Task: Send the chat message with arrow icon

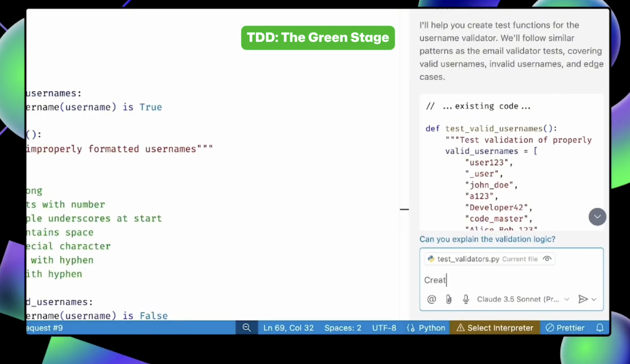Action: (583, 299)
